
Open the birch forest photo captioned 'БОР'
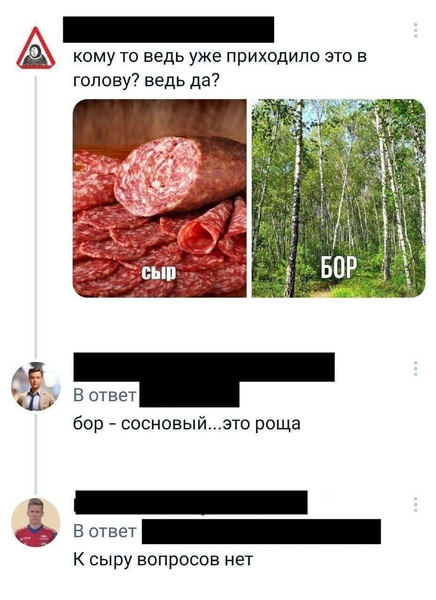point(338,198)
